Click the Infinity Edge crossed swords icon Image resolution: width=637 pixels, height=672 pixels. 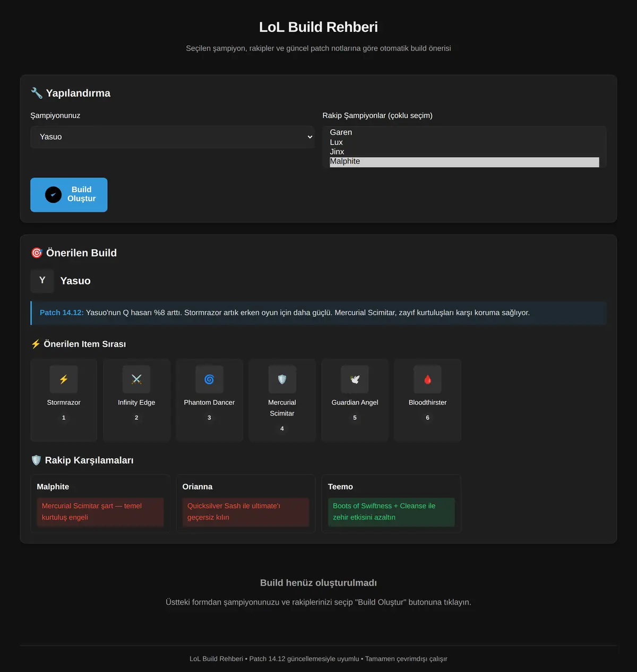click(x=136, y=380)
